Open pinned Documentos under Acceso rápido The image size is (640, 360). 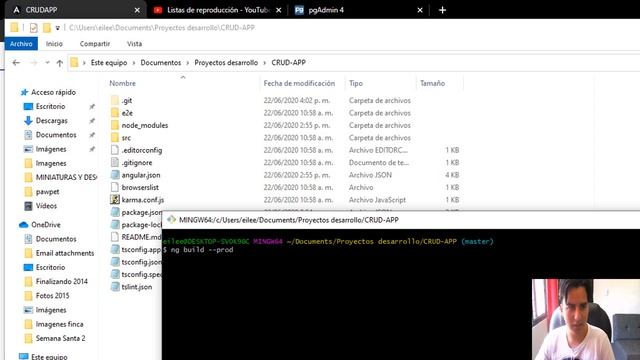click(56, 135)
